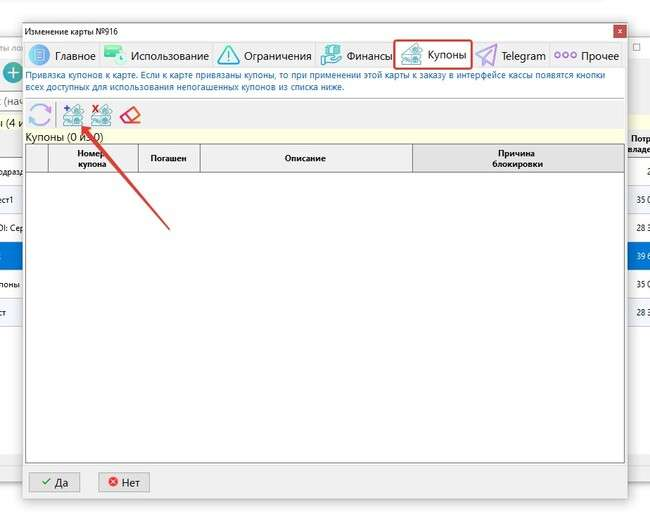
Task: Open the Ограничения tab
Action: (264, 56)
